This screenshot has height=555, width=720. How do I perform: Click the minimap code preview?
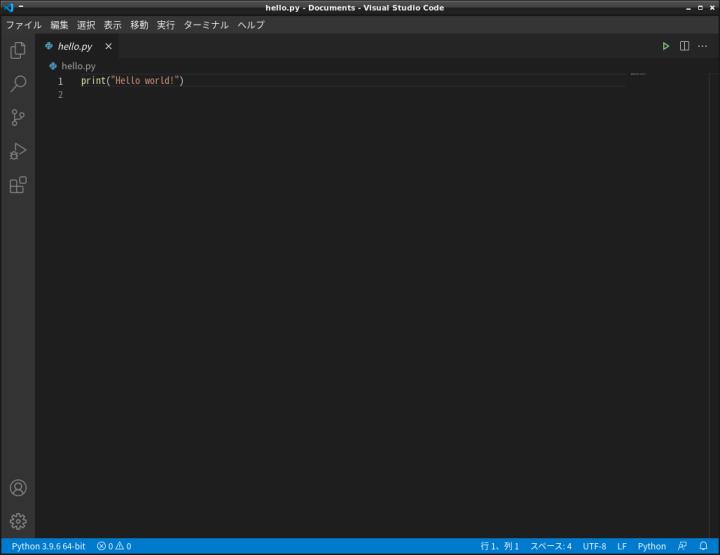click(638, 74)
